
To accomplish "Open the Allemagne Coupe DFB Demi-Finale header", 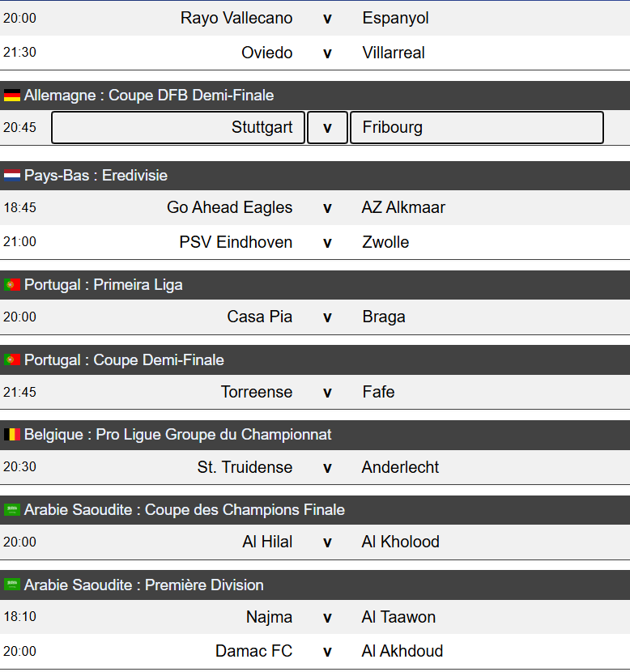I will (x=149, y=96).
